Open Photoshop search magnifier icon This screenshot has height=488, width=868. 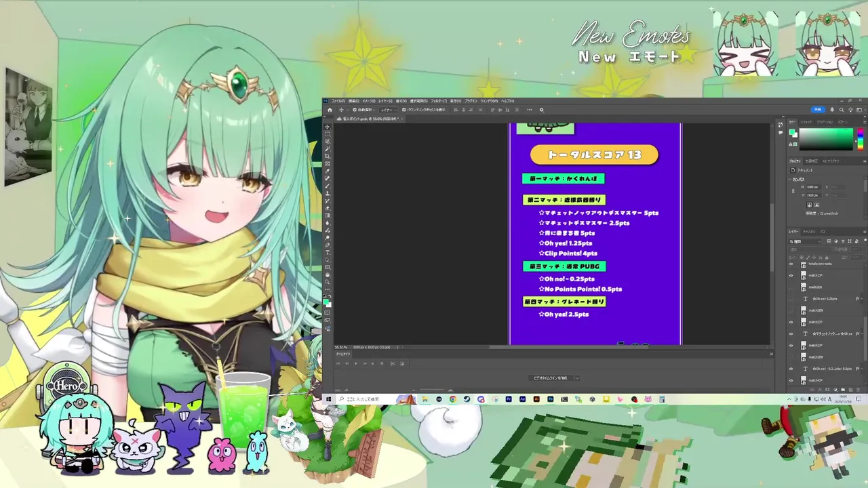tap(842, 110)
